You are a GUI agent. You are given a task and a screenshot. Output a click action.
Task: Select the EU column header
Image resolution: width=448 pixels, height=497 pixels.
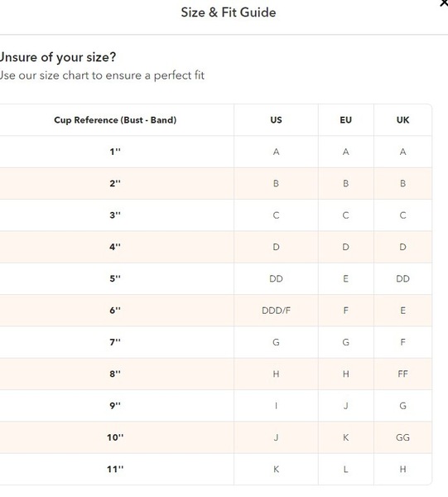click(345, 120)
